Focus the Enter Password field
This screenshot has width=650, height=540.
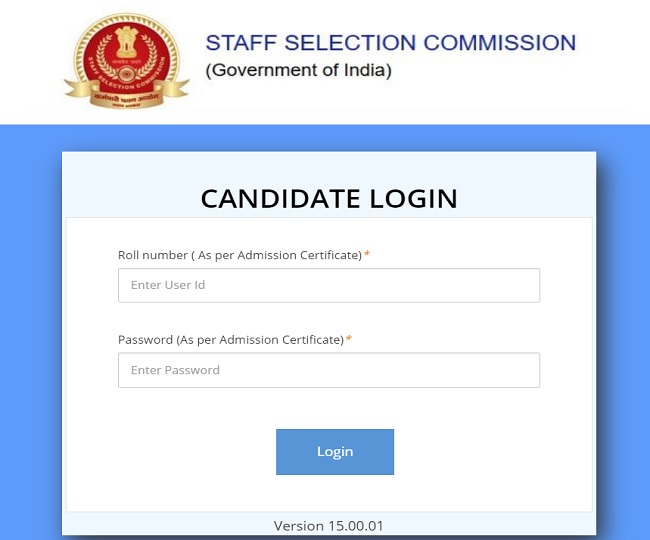click(328, 370)
